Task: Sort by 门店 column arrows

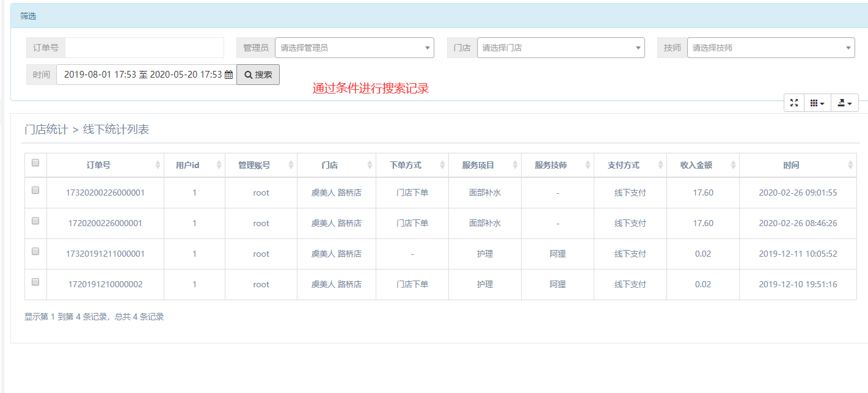Action: point(370,165)
